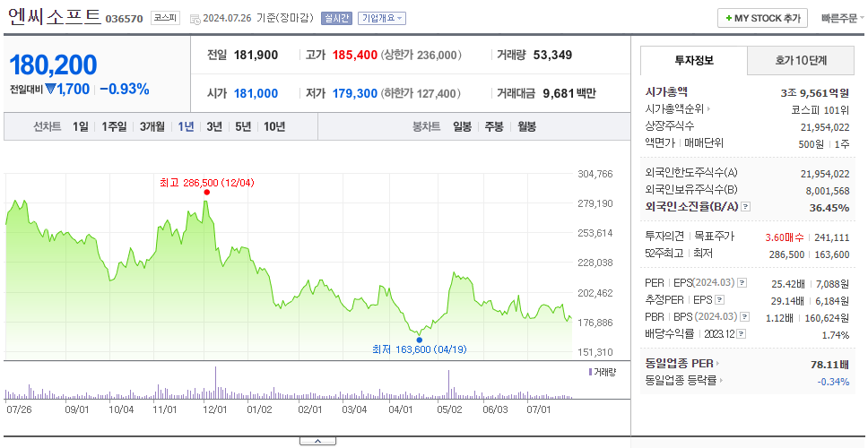Click 동일업종 PER value 78.11배
Image resolution: width=868 pixels, height=448 pixels.
(829, 365)
